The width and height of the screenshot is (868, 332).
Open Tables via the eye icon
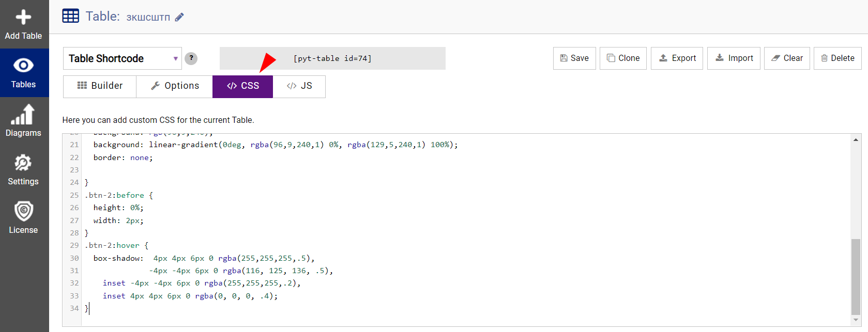tap(23, 66)
